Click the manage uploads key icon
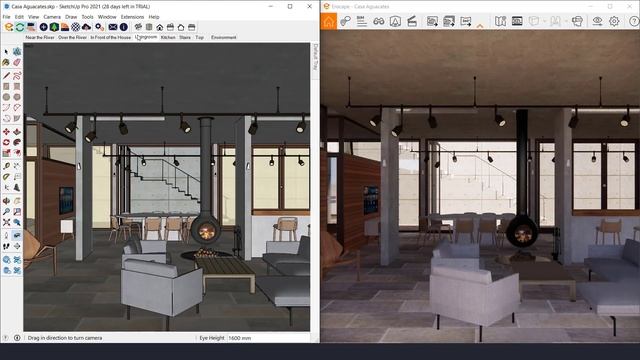 click(x=99, y=27)
